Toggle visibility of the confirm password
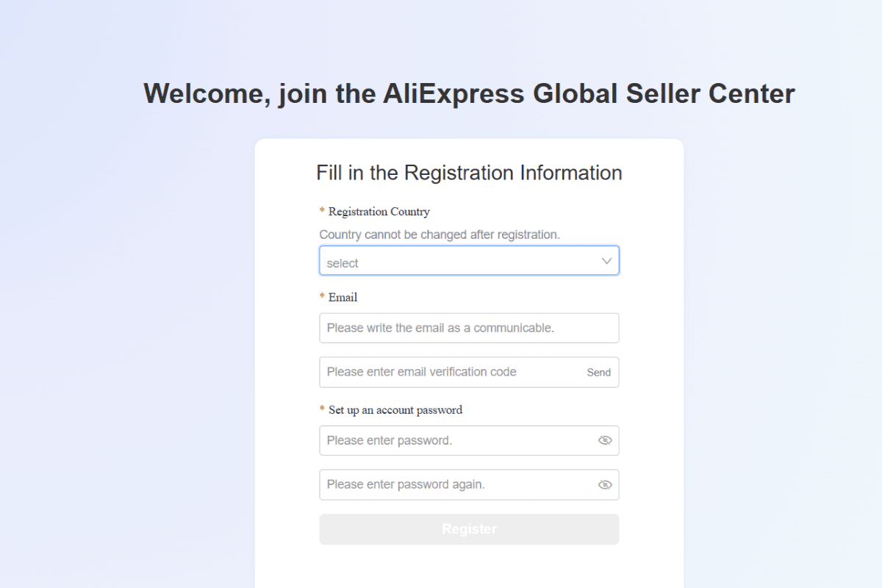This screenshot has width=882, height=588. point(605,485)
